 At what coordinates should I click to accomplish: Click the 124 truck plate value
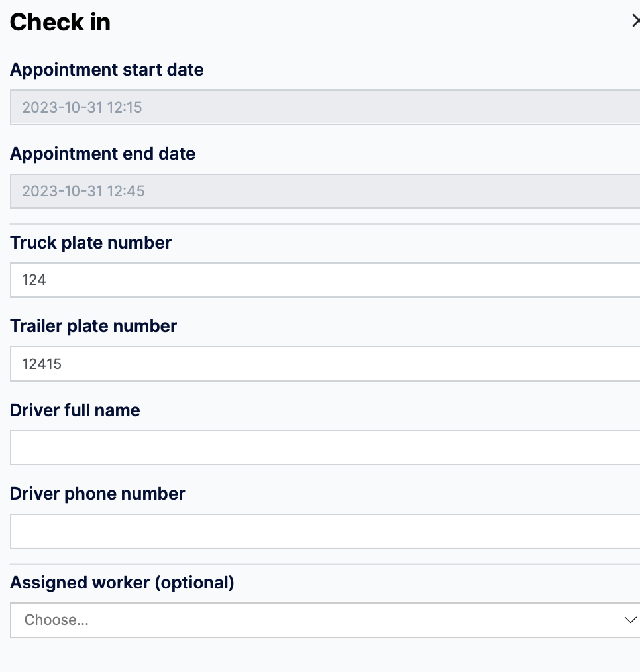34,280
